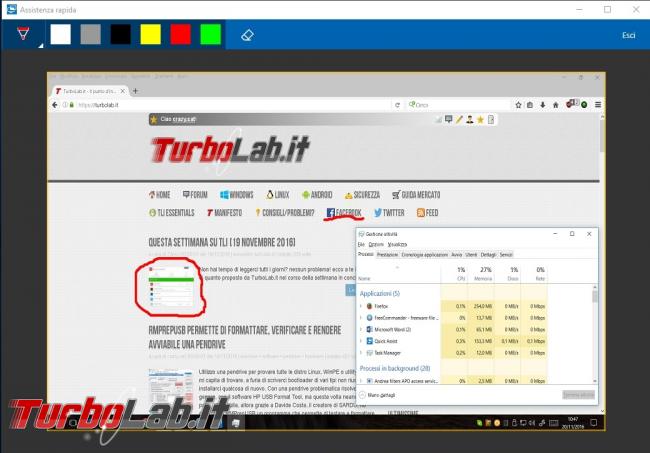Open the GUIDA MERCATO link

point(416,195)
